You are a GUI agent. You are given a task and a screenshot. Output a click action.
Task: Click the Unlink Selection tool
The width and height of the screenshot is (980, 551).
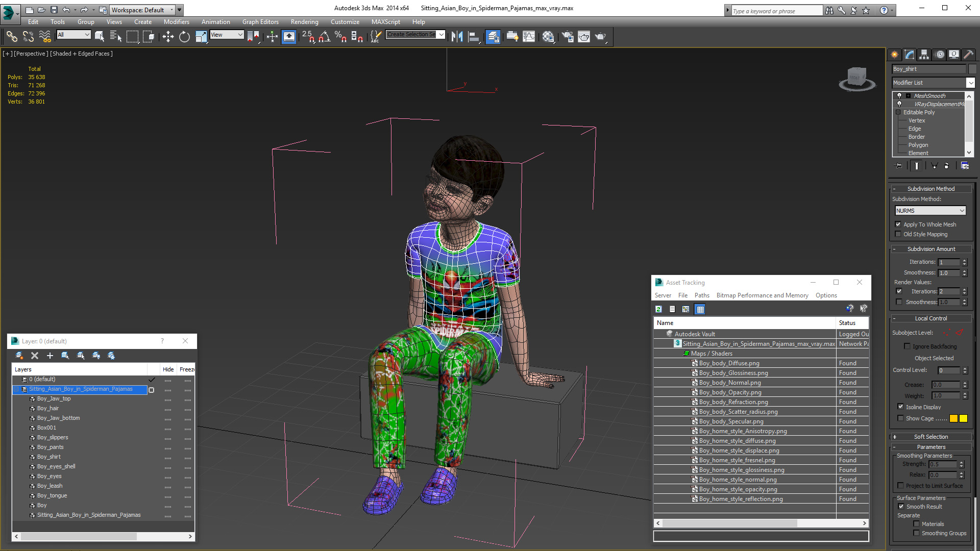point(28,36)
